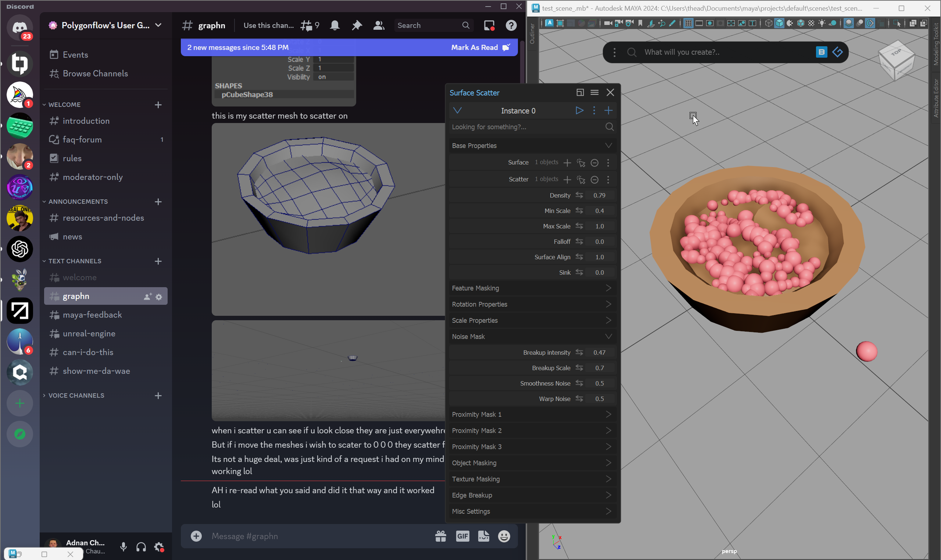Adjust the Density value of 0.79
941x560 pixels.
point(600,195)
